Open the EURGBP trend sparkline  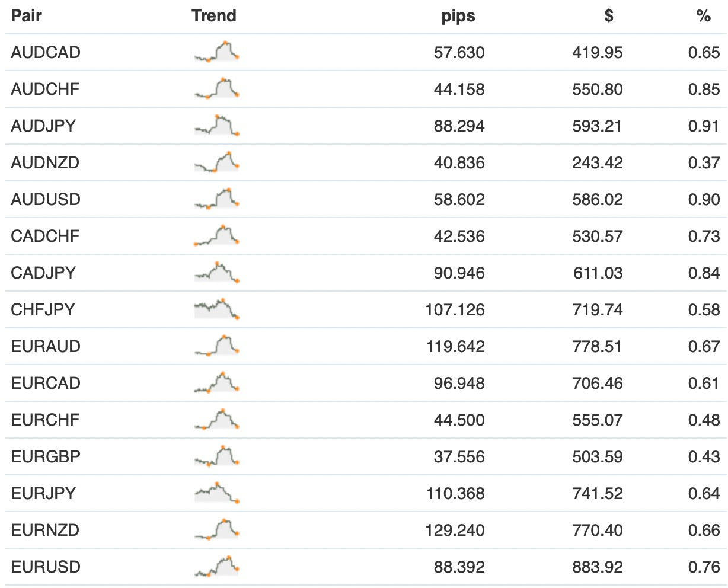click(216, 456)
